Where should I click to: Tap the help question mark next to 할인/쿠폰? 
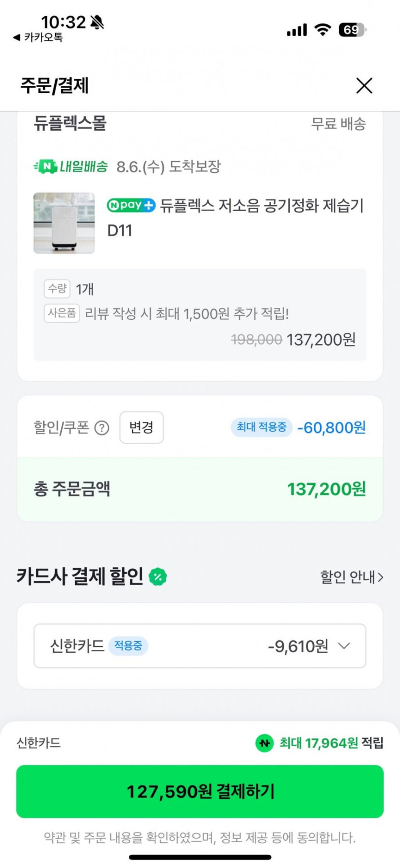pyautogui.click(x=102, y=428)
